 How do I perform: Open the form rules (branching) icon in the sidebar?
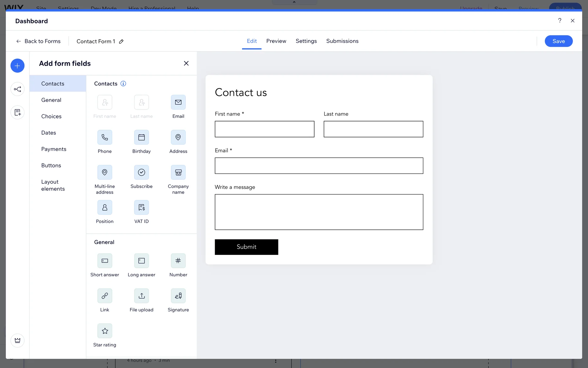tap(17, 89)
